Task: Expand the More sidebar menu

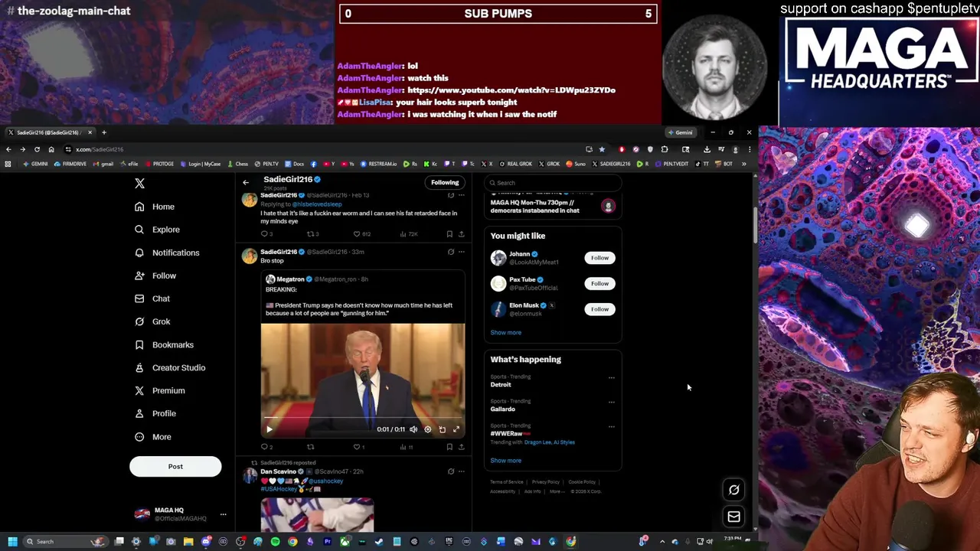Action: [x=153, y=436]
